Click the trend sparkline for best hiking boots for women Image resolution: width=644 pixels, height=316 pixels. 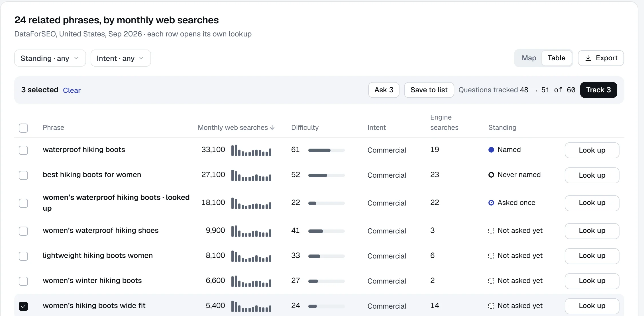tap(251, 175)
